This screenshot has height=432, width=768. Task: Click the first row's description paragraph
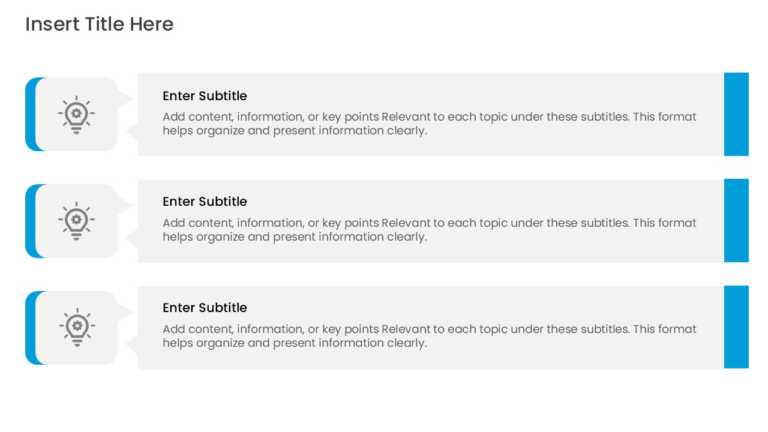tap(429, 123)
